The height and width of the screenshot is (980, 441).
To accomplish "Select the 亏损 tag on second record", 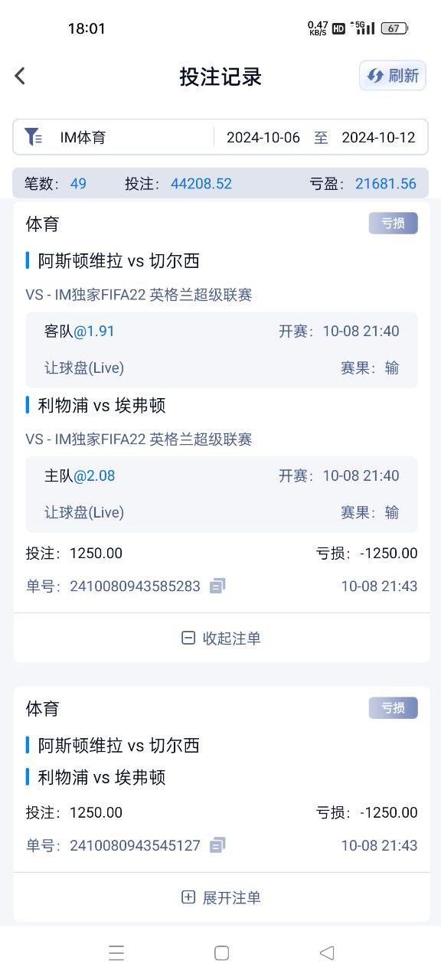I will pos(392,707).
